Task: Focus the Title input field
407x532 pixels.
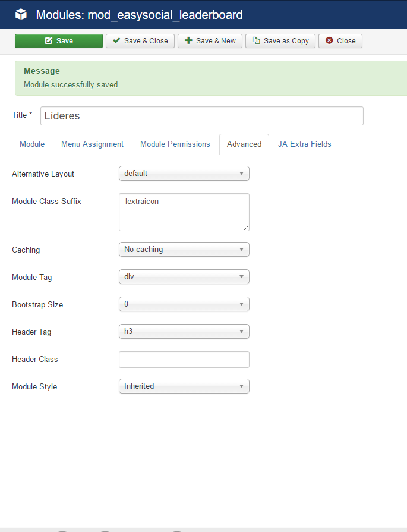Action: [202, 116]
